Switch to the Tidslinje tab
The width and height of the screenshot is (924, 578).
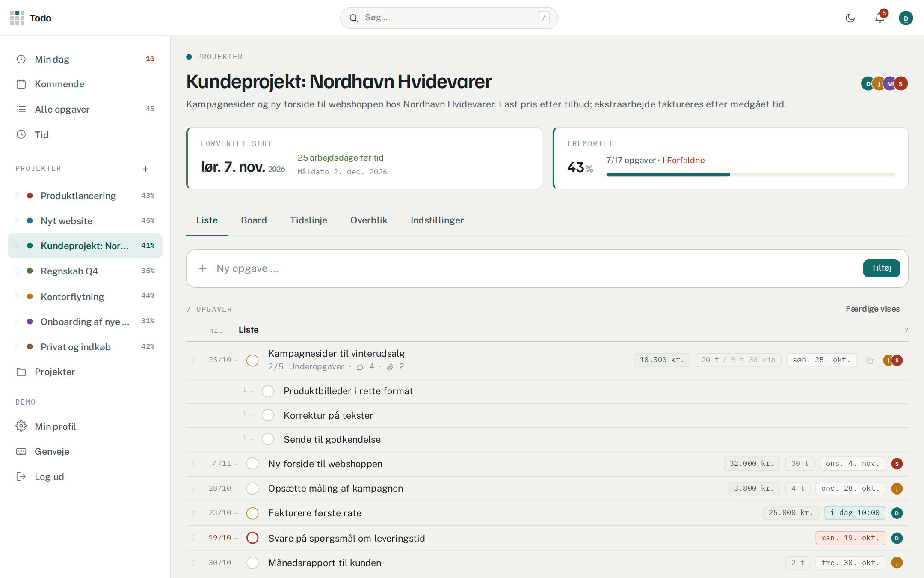point(308,220)
